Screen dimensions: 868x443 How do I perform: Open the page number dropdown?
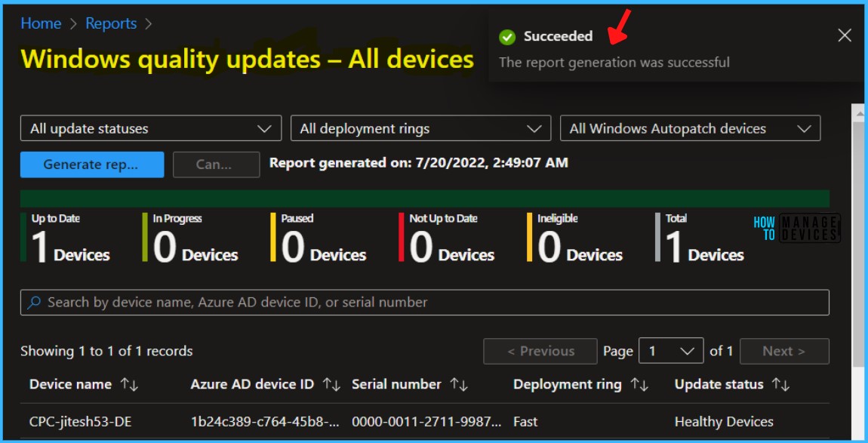[x=671, y=351]
